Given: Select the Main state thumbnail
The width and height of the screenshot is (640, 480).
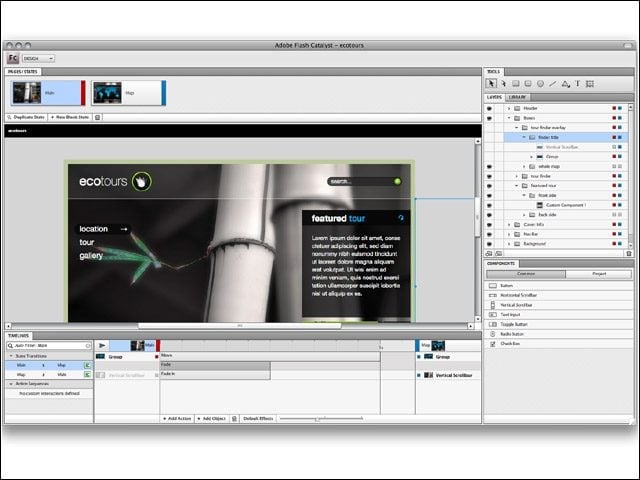Looking at the screenshot, I should pyautogui.click(x=48, y=93).
